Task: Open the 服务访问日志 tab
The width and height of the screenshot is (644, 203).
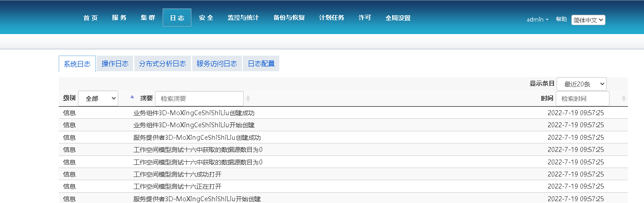Action: click(x=217, y=64)
